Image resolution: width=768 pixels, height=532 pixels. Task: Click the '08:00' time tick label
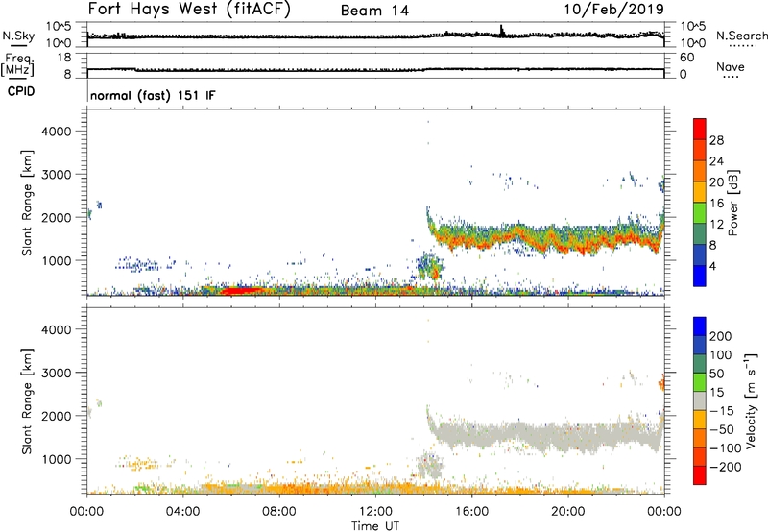pos(279,512)
